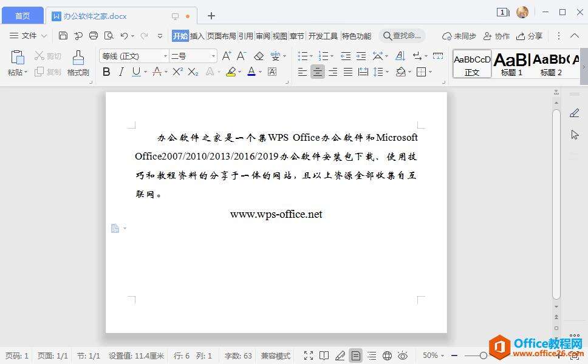Viewport: 588px width, 364px height.
Task: Open Print Preview icon
Action: tap(109, 36)
